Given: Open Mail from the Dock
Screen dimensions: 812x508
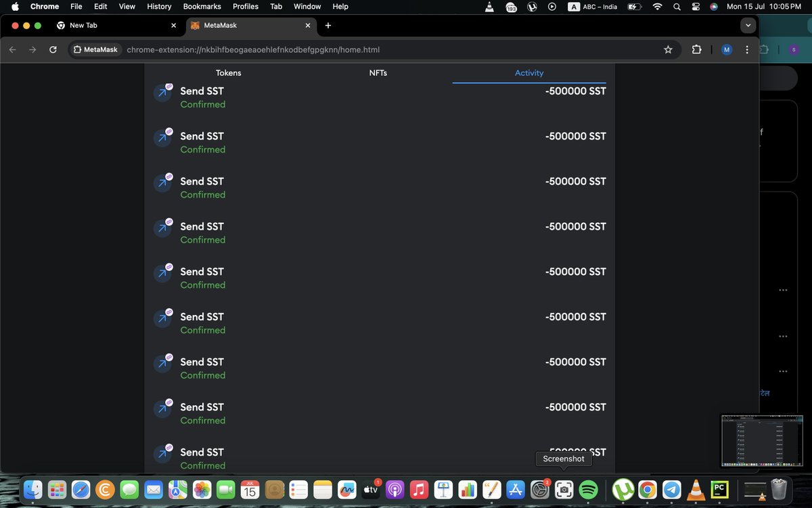Looking at the screenshot, I should 154,489.
